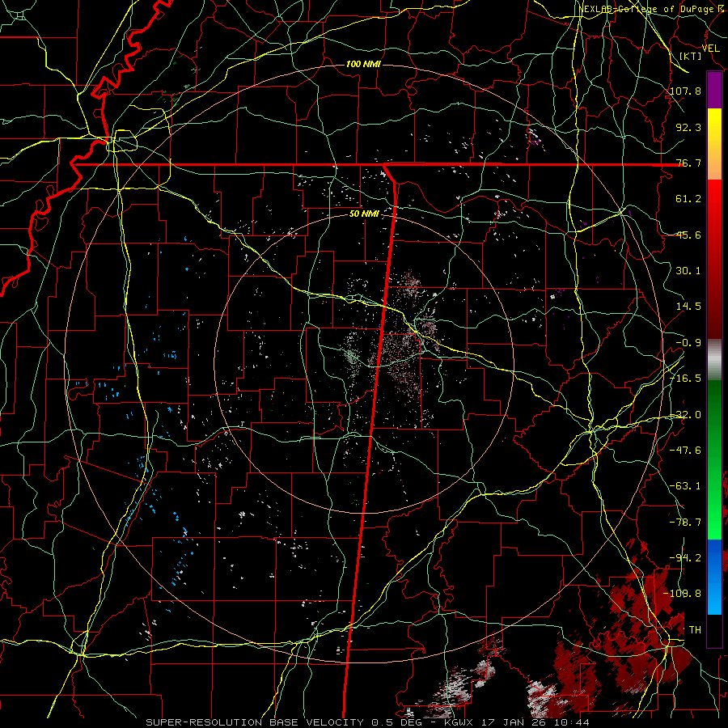The height and width of the screenshot is (728, 728).
Task: Click SUPER-RESOLUTION BASE VELOCITY caption text
Action: pyautogui.click(x=255, y=722)
